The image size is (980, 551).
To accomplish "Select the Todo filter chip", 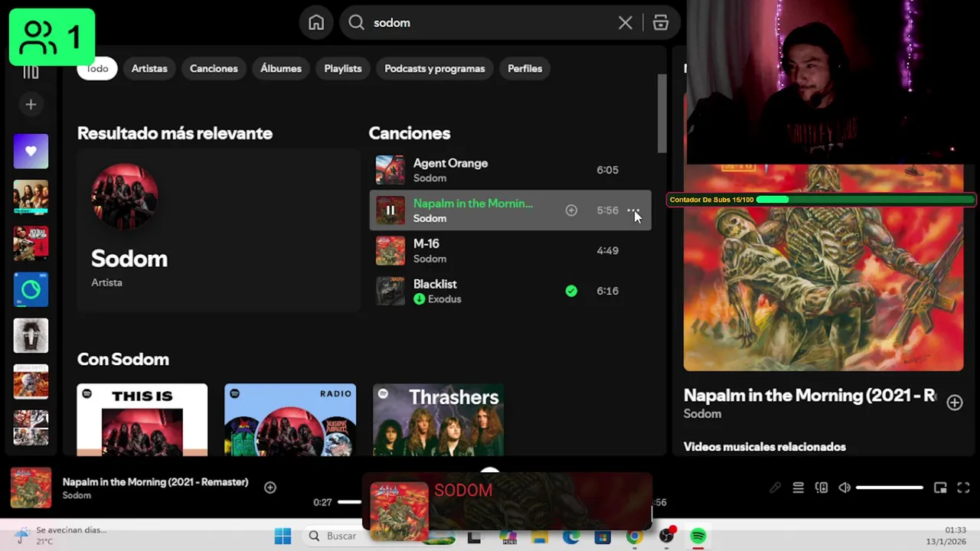I will coord(97,69).
